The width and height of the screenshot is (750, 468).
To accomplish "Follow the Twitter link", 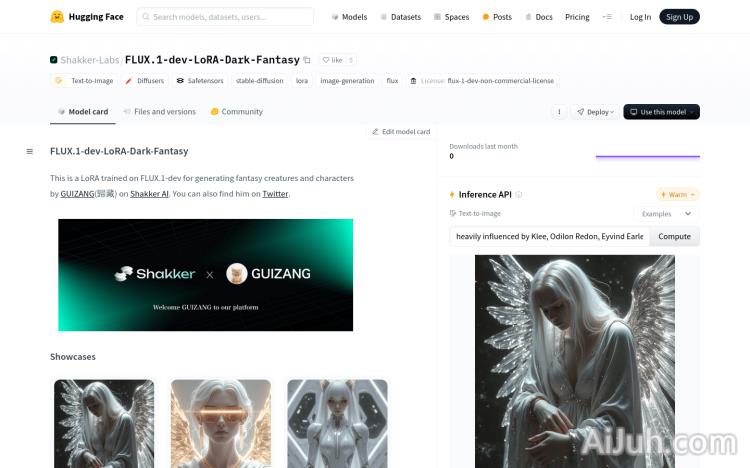I will click(x=275, y=194).
